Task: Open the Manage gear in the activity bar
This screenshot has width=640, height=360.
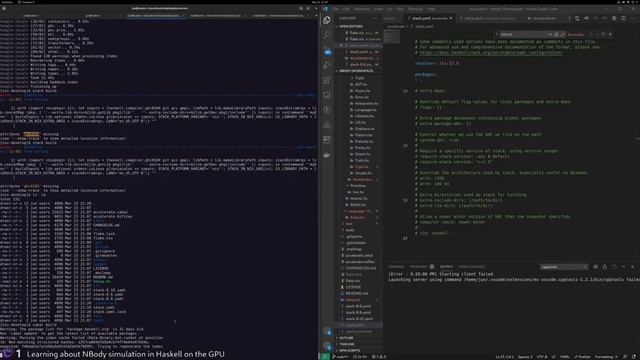Action: click(327, 346)
